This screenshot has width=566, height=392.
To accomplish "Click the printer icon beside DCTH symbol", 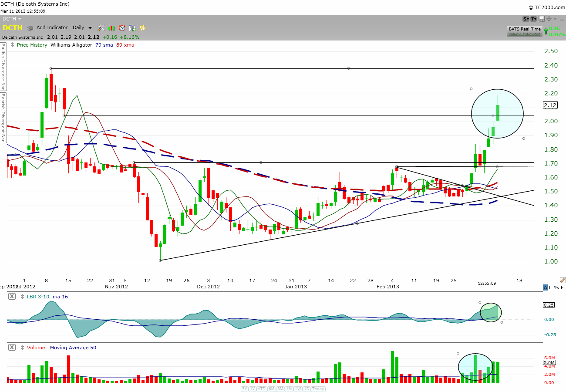I will point(30,28).
